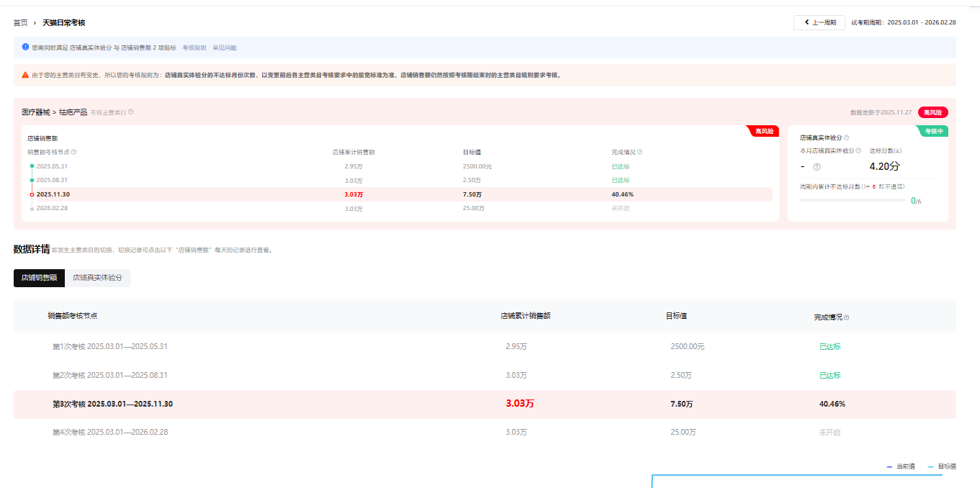This screenshot has height=488, width=980.
Task: Click the 不达标月数 progress bar
Action: pos(853,200)
